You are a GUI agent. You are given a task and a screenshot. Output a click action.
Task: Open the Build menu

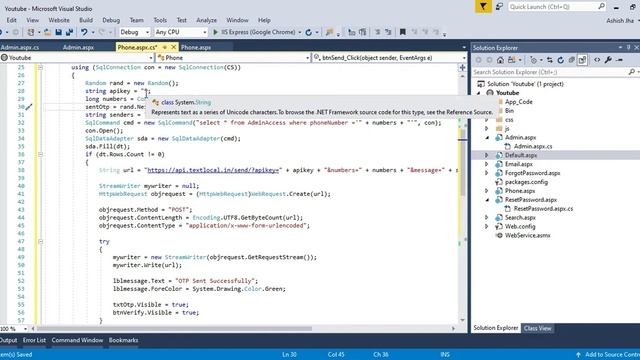86,20
